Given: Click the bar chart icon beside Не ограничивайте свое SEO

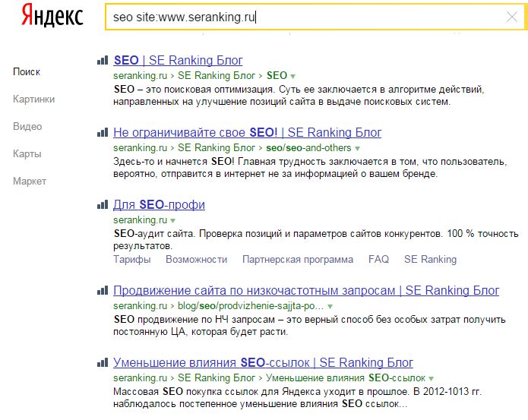Looking at the screenshot, I should click(x=103, y=133).
